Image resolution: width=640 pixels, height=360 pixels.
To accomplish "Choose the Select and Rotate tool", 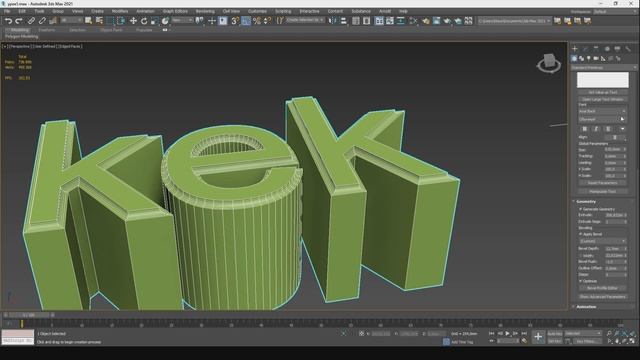I will point(144,21).
